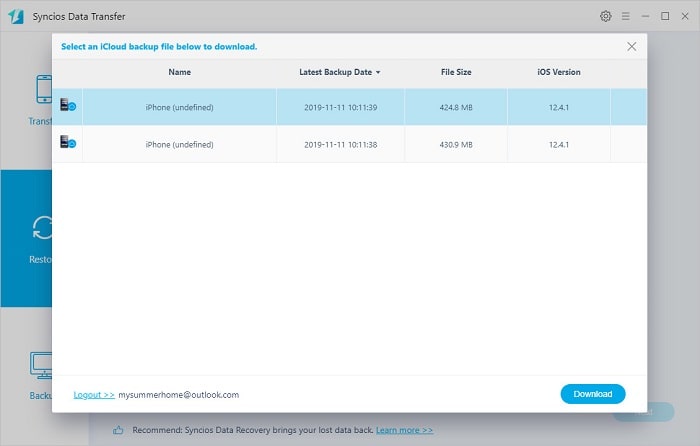Click the Syncios app logo
The height and width of the screenshot is (446, 700).
16,17
